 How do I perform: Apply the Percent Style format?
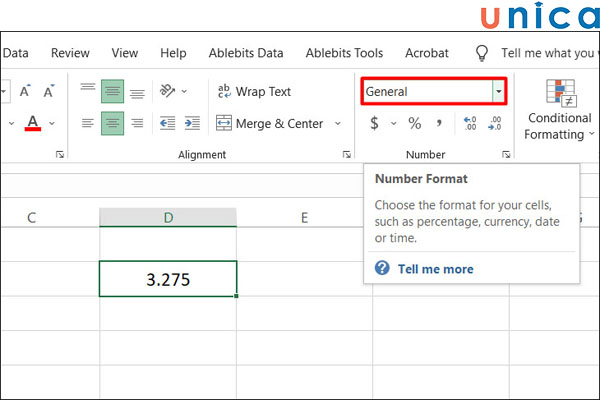[x=414, y=124]
